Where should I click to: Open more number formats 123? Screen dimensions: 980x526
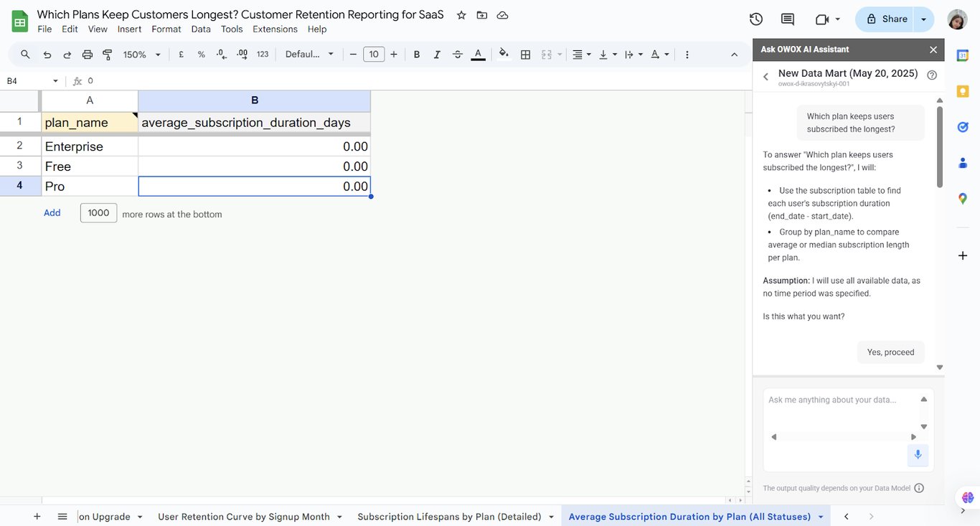tap(263, 55)
